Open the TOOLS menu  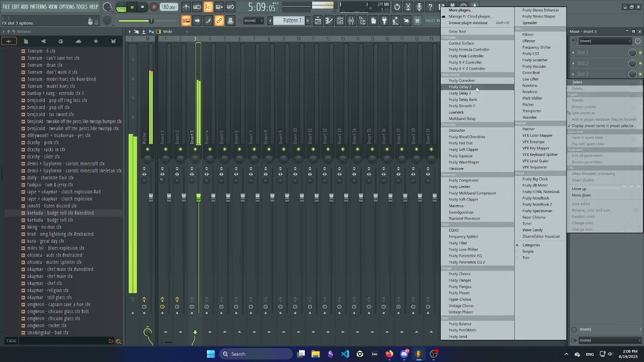click(x=82, y=7)
